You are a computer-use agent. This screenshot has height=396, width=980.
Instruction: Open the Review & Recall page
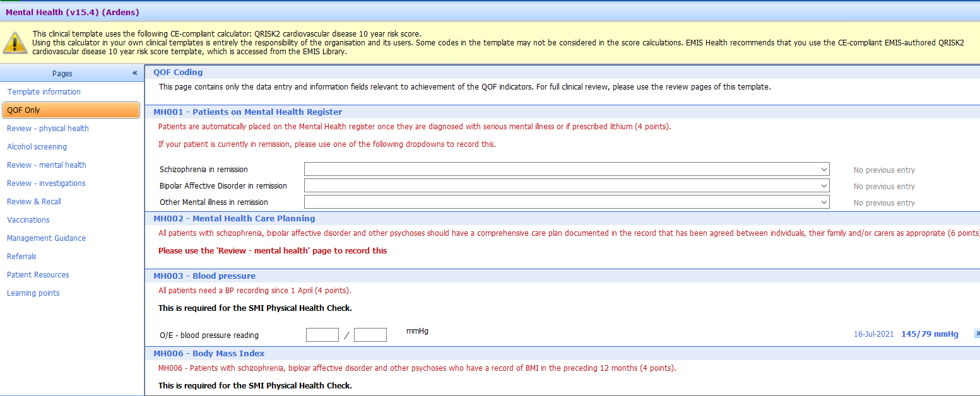pyautogui.click(x=33, y=201)
